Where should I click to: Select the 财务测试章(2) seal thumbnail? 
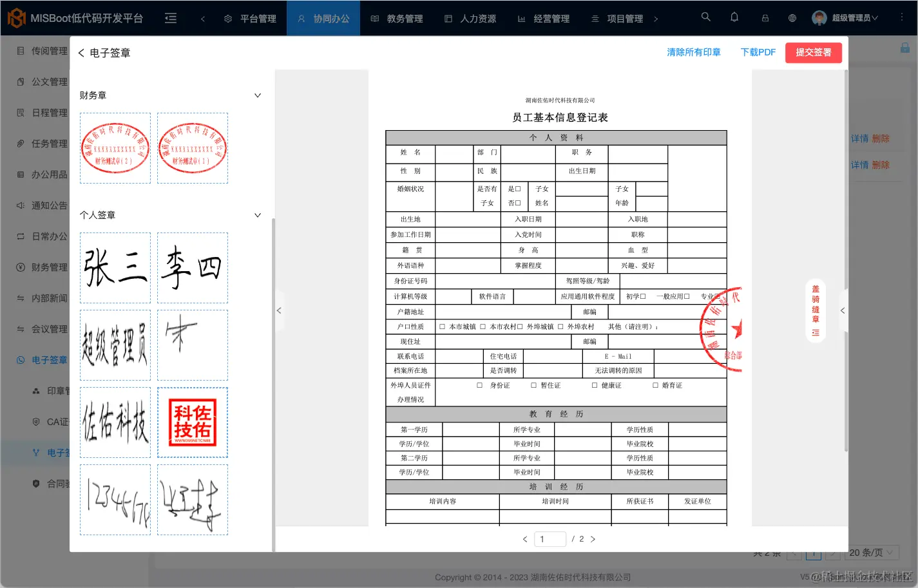tap(115, 148)
